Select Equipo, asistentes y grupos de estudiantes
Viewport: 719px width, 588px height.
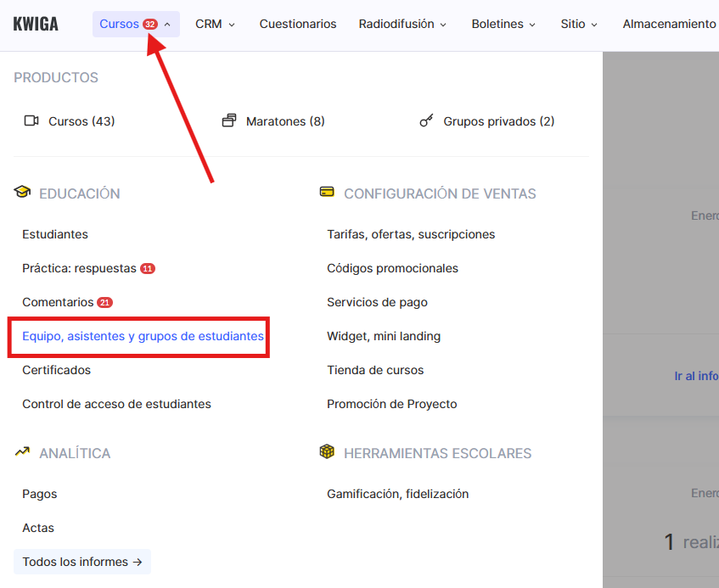point(143,336)
